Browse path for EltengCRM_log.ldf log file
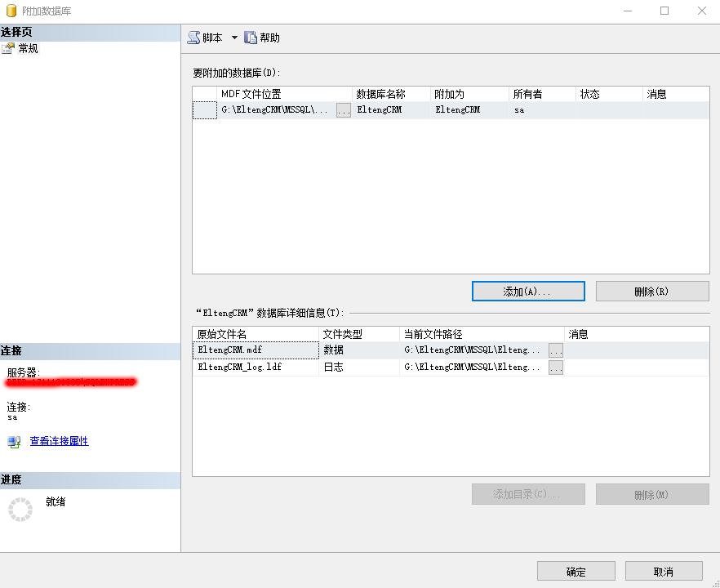The image size is (720, 588). tap(556, 367)
